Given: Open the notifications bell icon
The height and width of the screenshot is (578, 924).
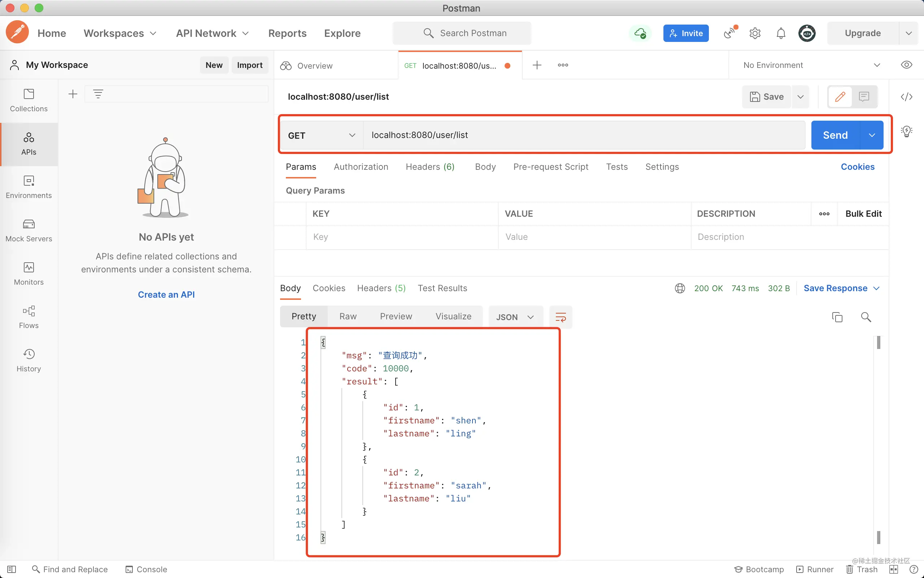Looking at the screenshot, I should click(x=781, y=33).
